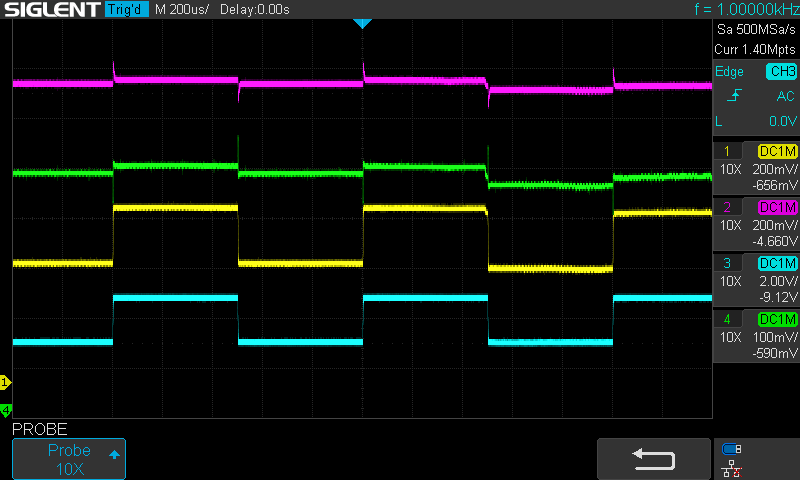The width and height of the screenshot is (800, 480).
Task: Click the USB device status icon
Action: pyautogui.click(x=732, y=449)
